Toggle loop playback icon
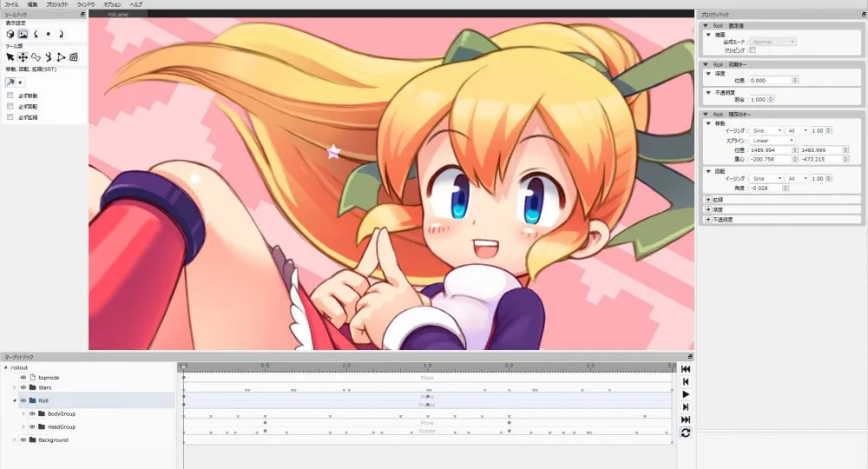This screenshot has height=469, width=868. point(686,433)
